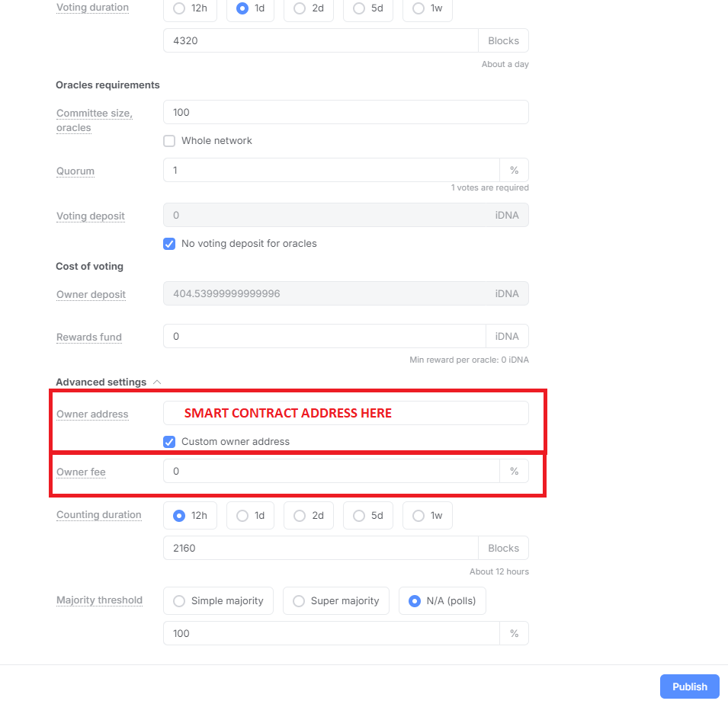Set Counting duration to 1d
The width and height of the screenshot is (728, 704).
point(250,516)
